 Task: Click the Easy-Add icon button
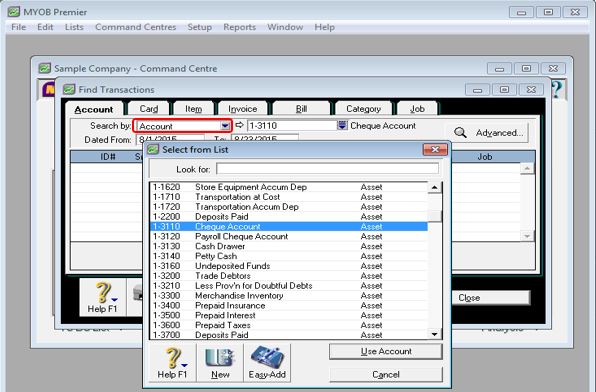click(x=267, y=362)
